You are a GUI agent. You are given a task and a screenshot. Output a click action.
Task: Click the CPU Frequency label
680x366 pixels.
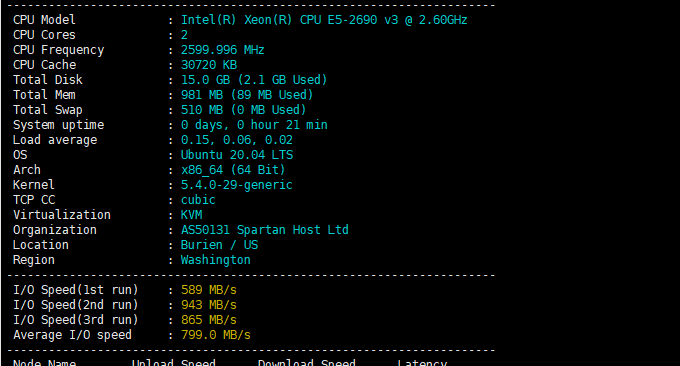point(59,50)
